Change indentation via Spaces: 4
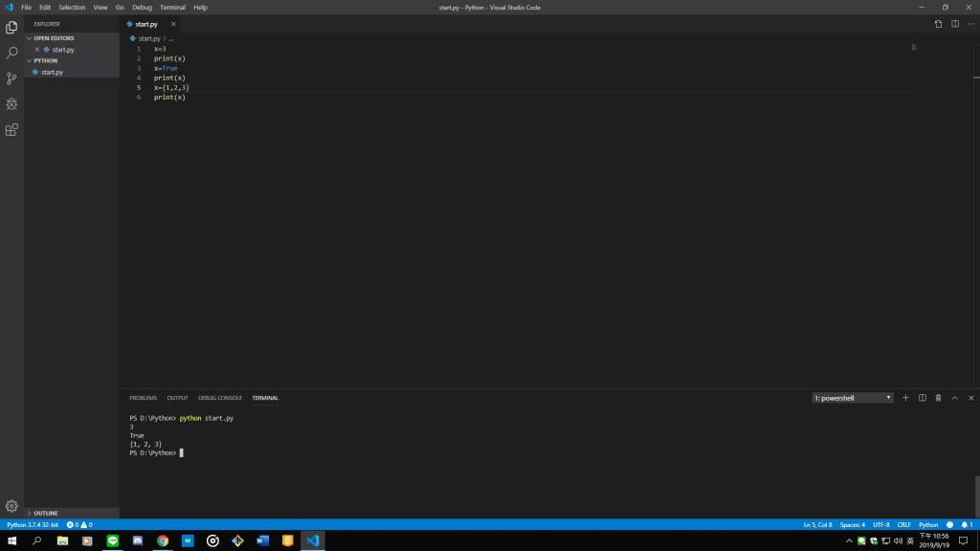 click(x=853, y=525)
